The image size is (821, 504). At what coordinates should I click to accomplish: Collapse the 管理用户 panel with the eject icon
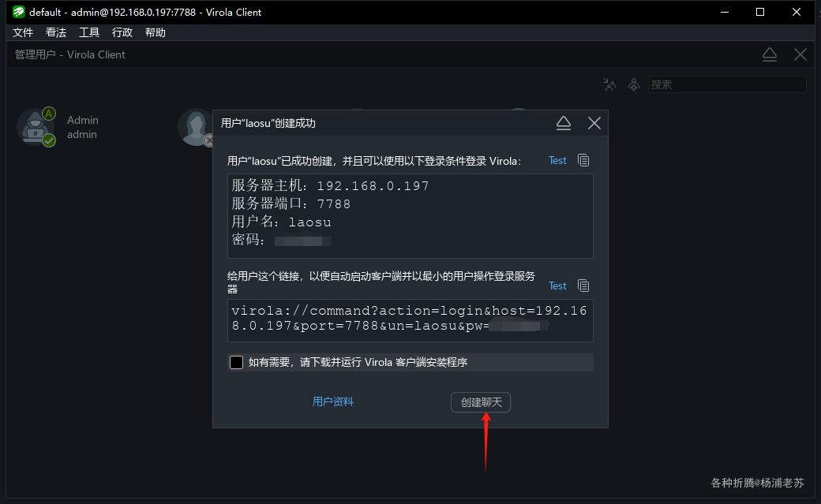(x=769, y=54)
